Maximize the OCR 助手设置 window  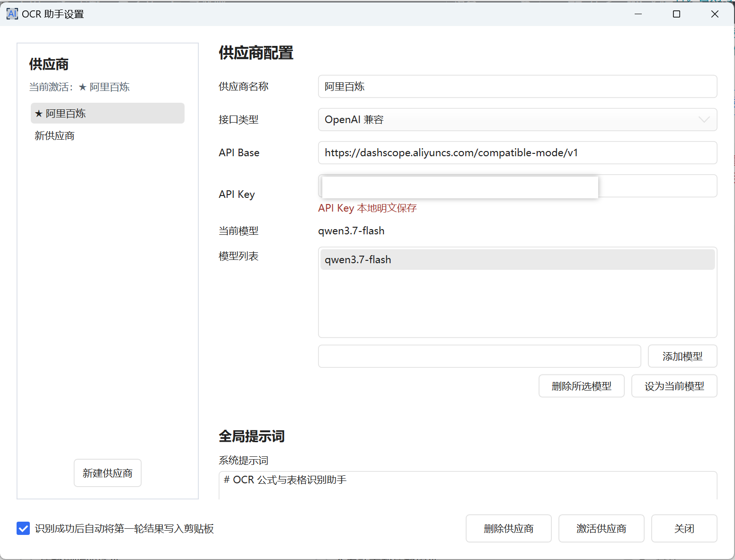[x=676, y=14]
